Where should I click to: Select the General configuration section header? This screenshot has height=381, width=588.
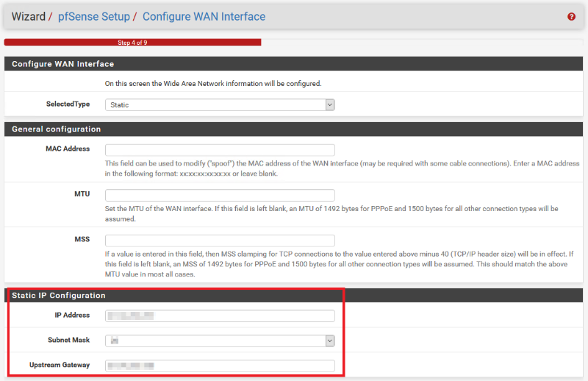point(56,129)
